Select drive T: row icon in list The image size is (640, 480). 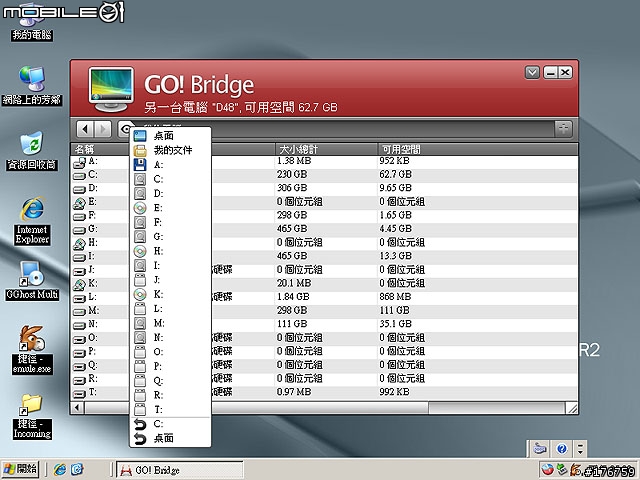coord(79,393)
